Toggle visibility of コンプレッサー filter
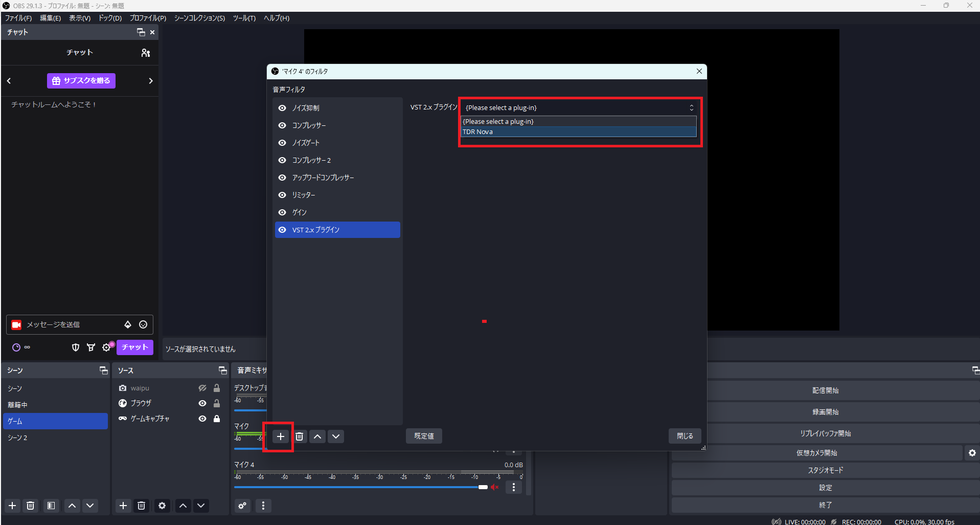 click(x=282, y=125)
